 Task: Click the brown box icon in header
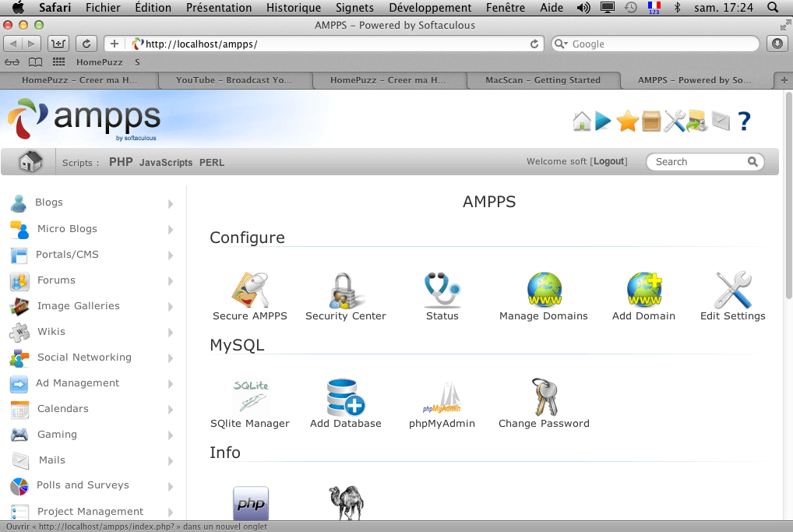tap(651, 122)
